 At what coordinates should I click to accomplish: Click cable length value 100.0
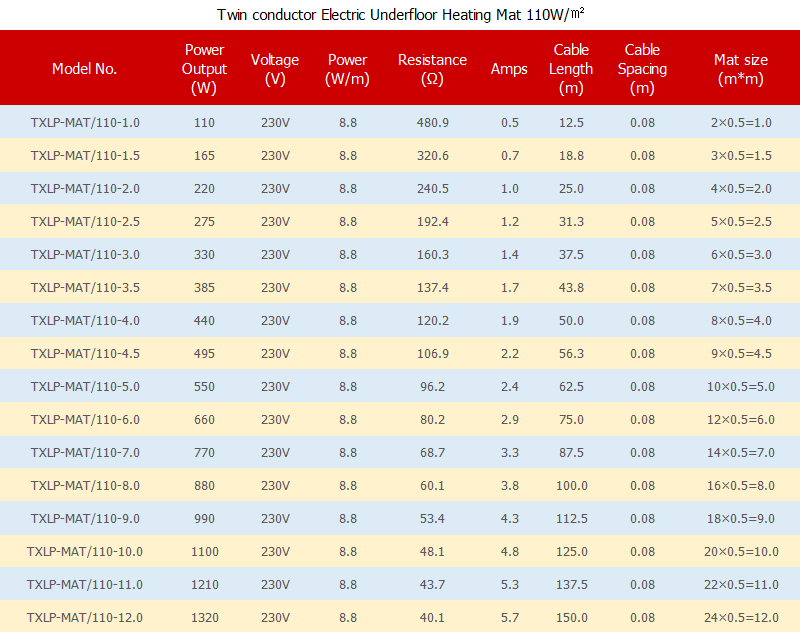tap(571, 486)
